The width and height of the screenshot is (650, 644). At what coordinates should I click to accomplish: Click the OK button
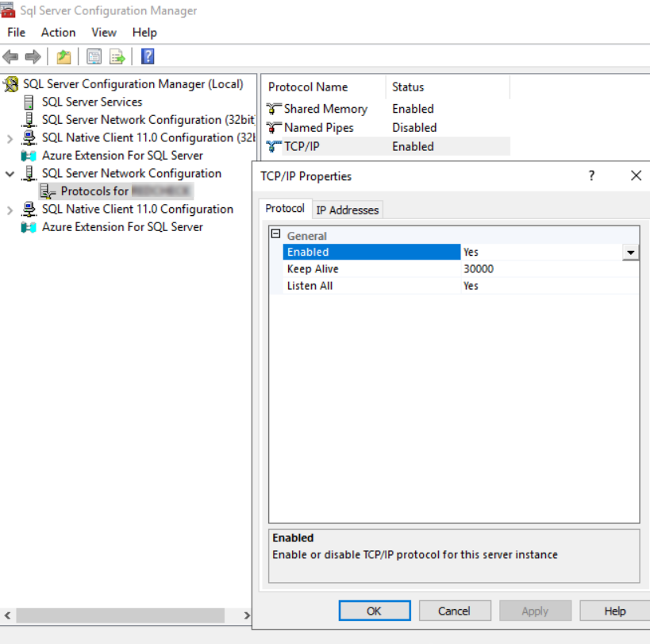374,611
